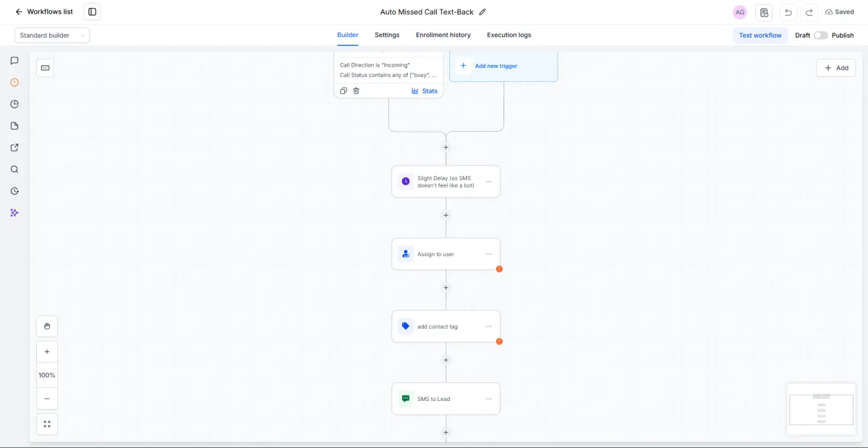The width and height of the screenshot is (868, 448).
Task: Click the minimap thumbnail in corner
Action: pyautogui.click(x=821, y=409)
